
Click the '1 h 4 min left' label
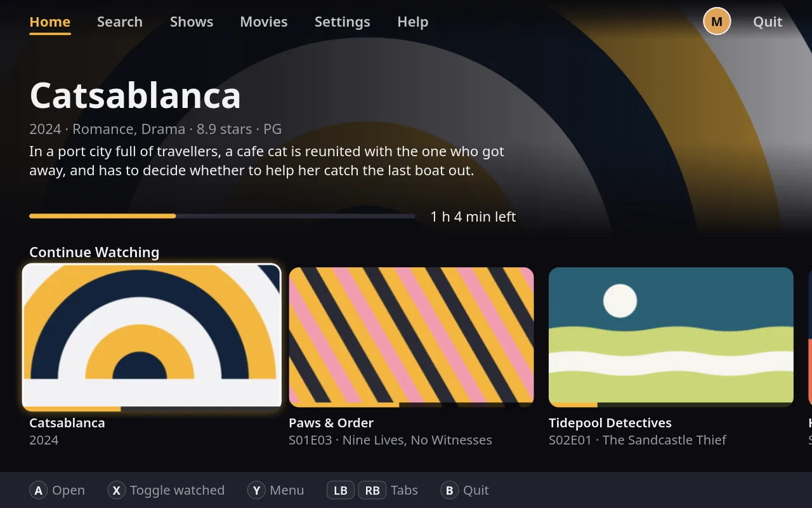coord(473,217)
